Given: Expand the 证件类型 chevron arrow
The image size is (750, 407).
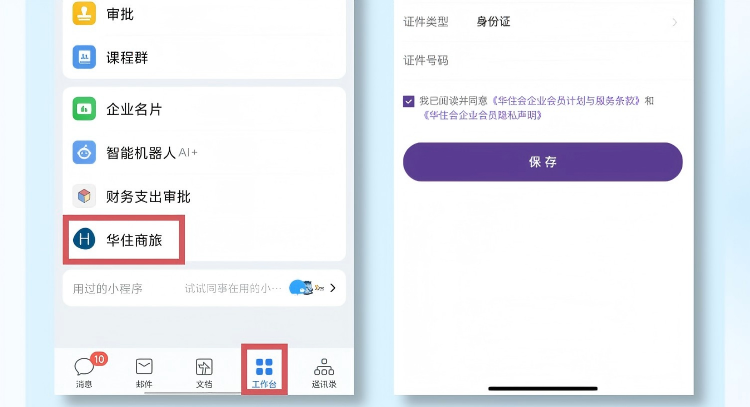Looking at the screenshot, I should [674, 22].
